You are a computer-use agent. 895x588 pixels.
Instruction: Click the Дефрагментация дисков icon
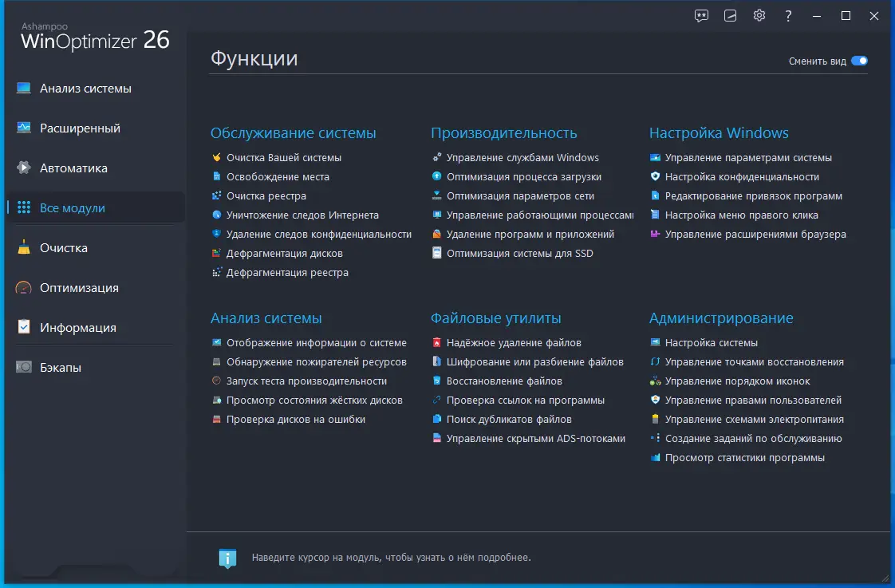[x=216, y=253]
